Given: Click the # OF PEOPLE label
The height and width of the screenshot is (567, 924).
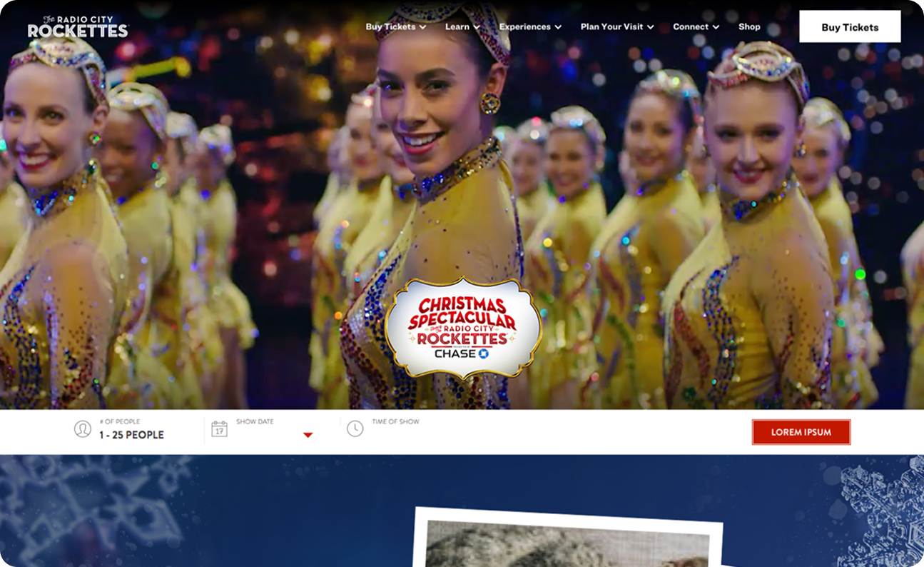Looking at the screenshot, I should [119, 421].
